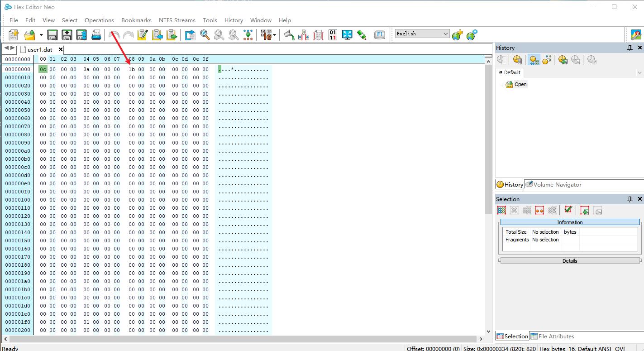Open the Tools menu

(210, 20)
